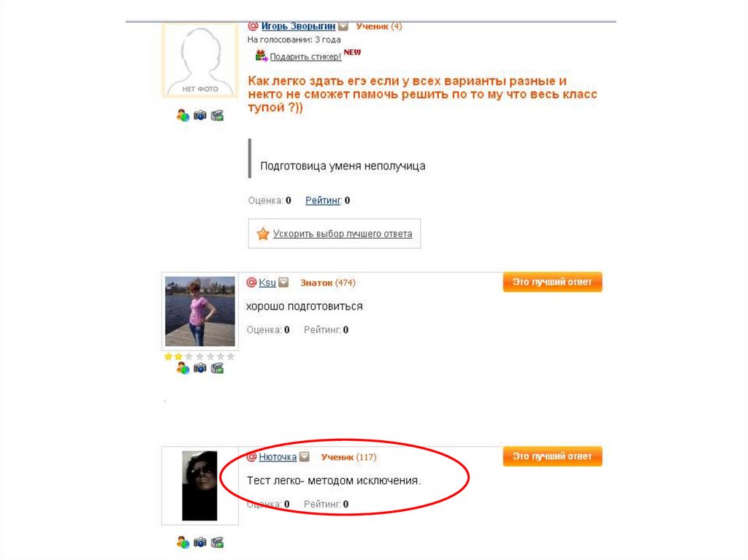The image size is (748, 560).
Task: Click the friends icon under the asker's empty photo
Action: pos(183,115)
